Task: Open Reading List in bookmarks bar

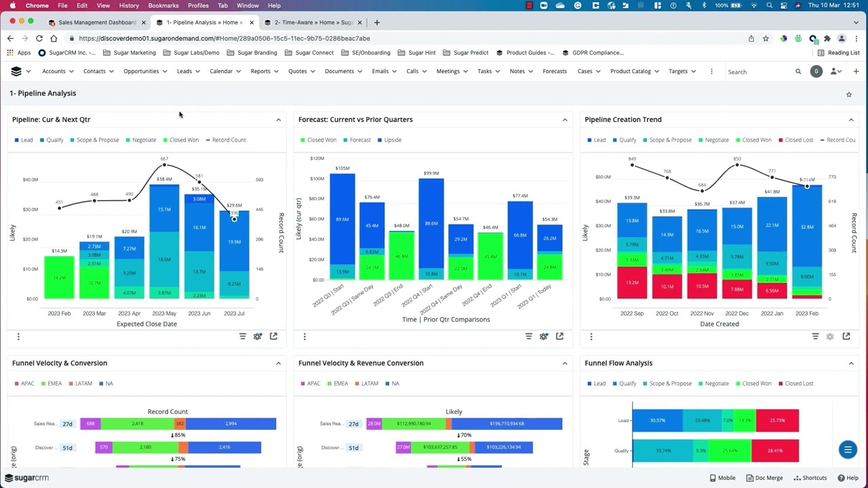Action: [838, 53]
